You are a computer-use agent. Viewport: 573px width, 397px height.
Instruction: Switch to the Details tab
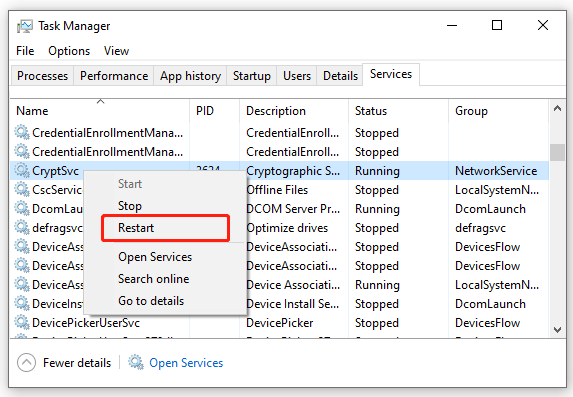click(340, 76)
